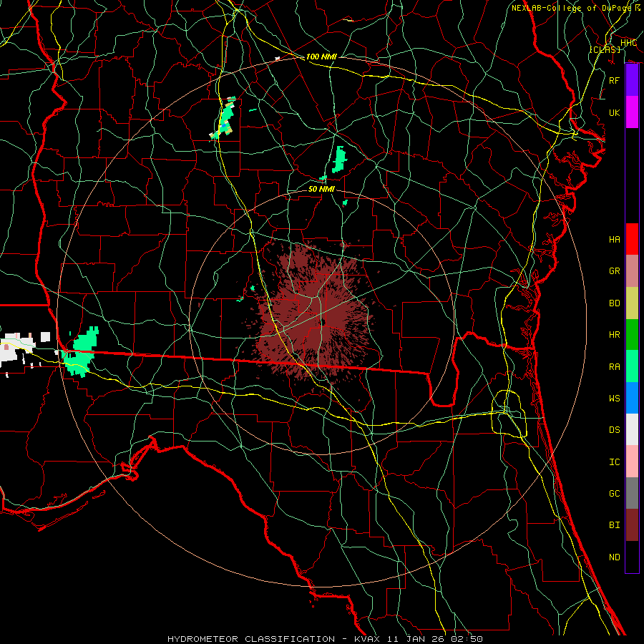644x644 pixels.
Task: Click the WS legend label
Action: click(615, 399)
